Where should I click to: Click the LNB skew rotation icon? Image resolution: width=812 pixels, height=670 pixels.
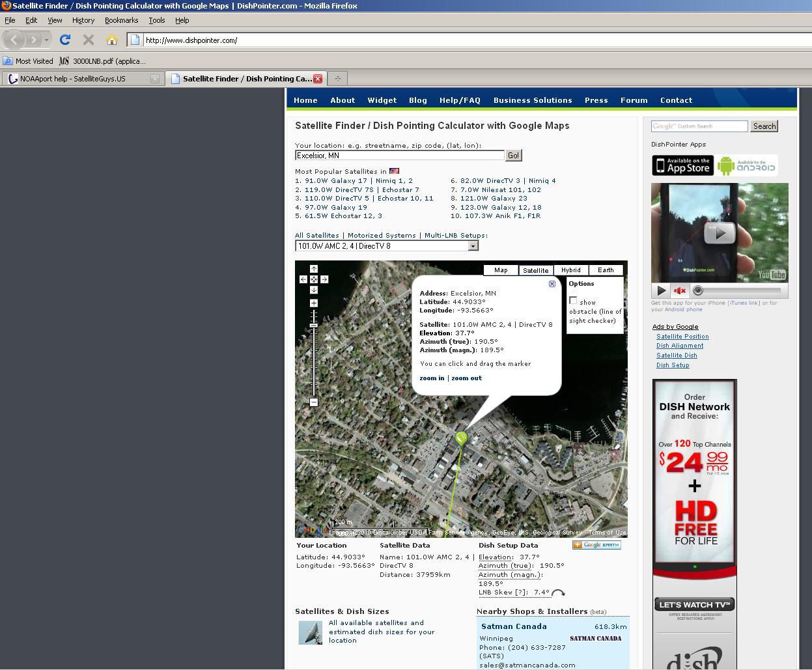click(x=559, y=593)
